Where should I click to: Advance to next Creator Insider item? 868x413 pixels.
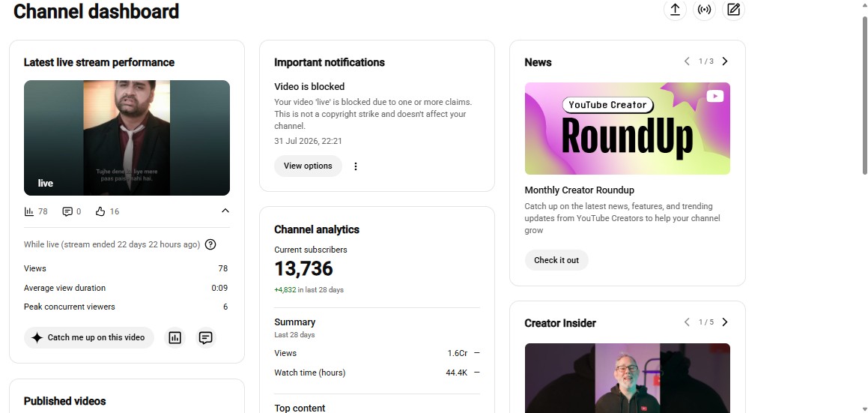725,322
